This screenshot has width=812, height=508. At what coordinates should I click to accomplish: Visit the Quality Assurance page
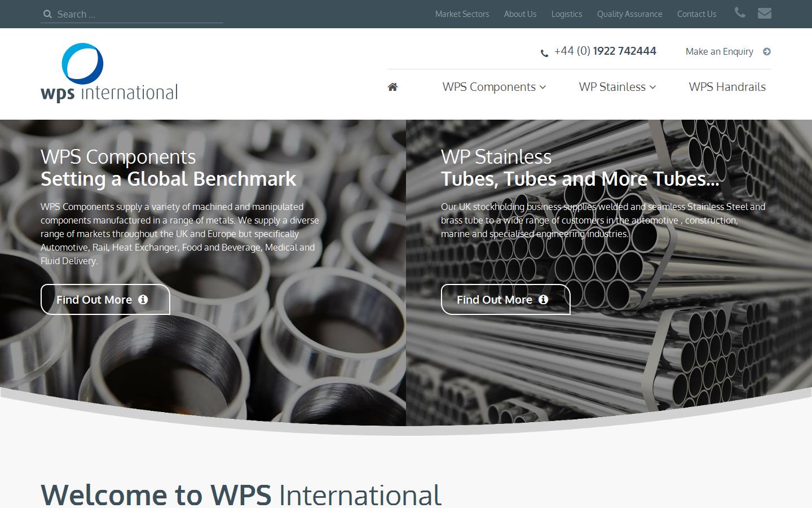(x=629, y=14)
